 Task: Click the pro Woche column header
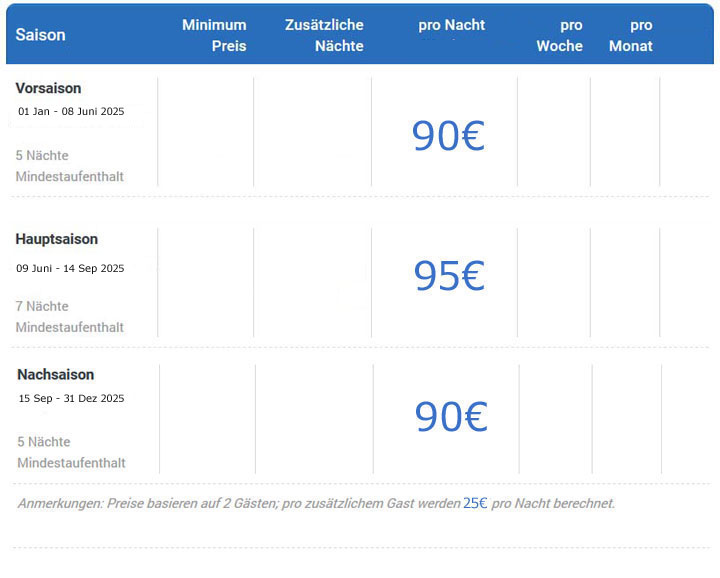tap(560, 35)
